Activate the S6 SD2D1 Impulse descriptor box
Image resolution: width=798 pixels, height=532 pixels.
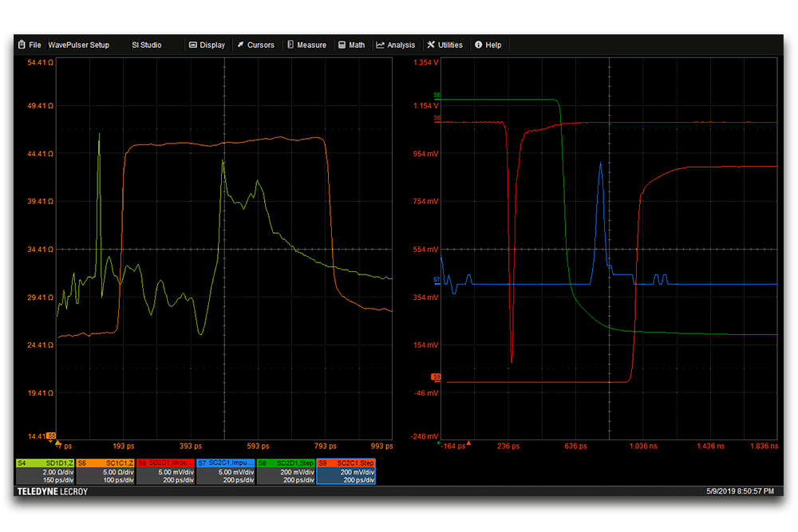pyautogui.click(x=166, y=471)
